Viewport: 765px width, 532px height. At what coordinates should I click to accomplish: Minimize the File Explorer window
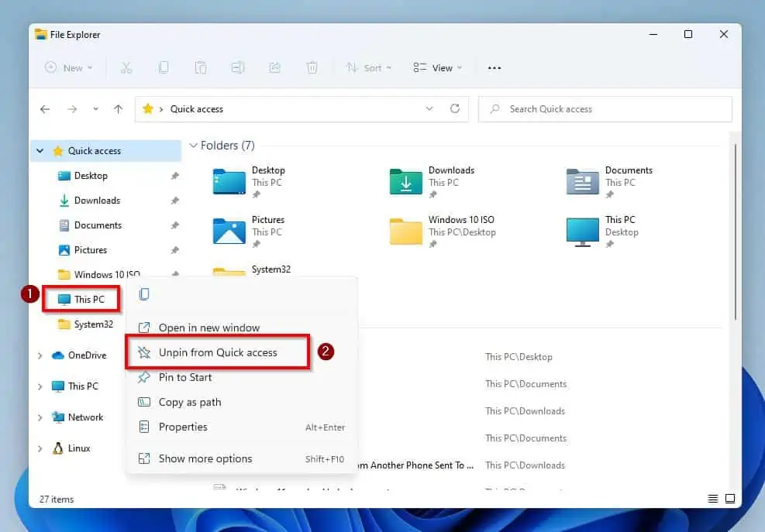click(653, 34)
